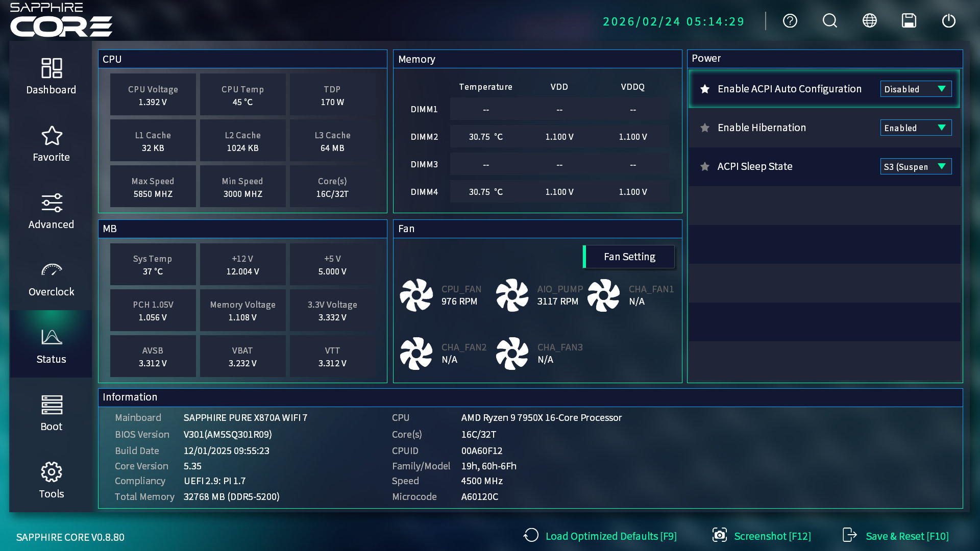Take a screenshot using the F12 option

coord(772,536)
